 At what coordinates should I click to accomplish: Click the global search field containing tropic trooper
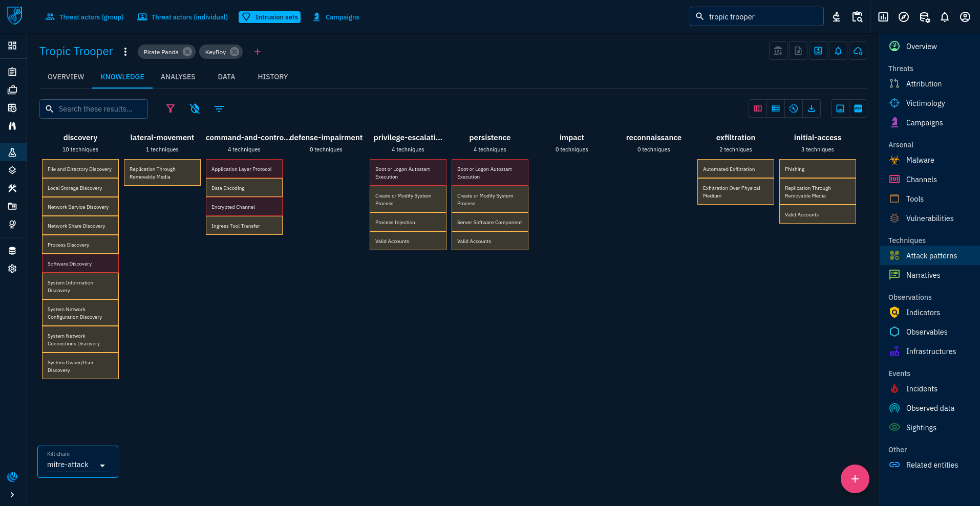[757, 16]
